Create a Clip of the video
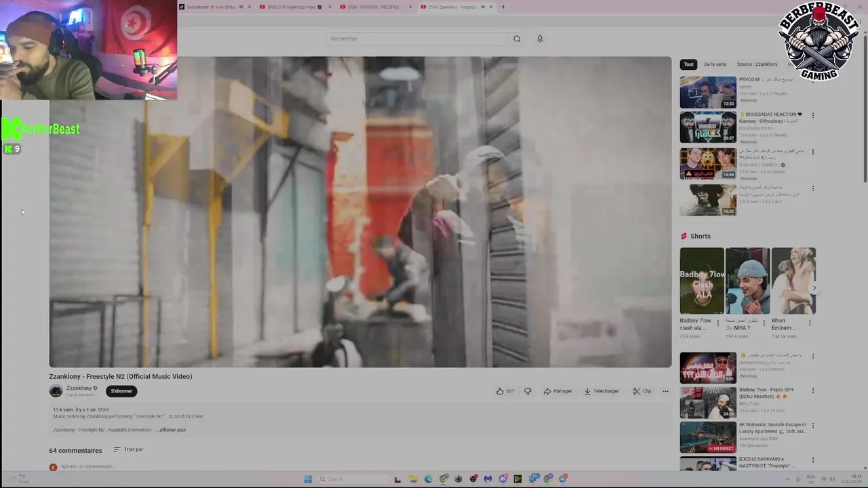 point(642,391)
